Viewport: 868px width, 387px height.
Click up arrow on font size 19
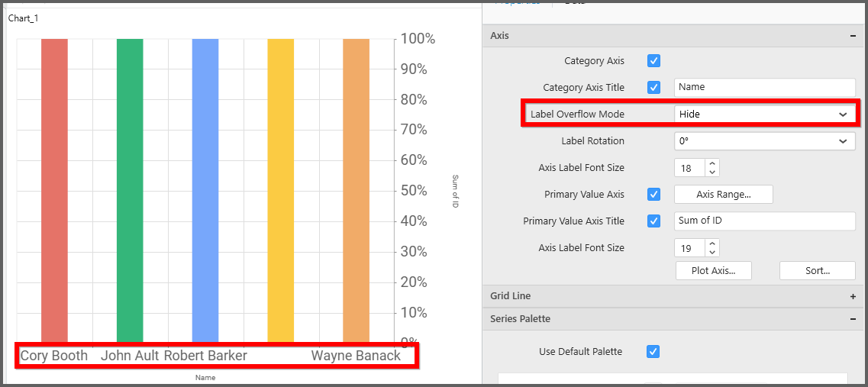pos(712,243)
